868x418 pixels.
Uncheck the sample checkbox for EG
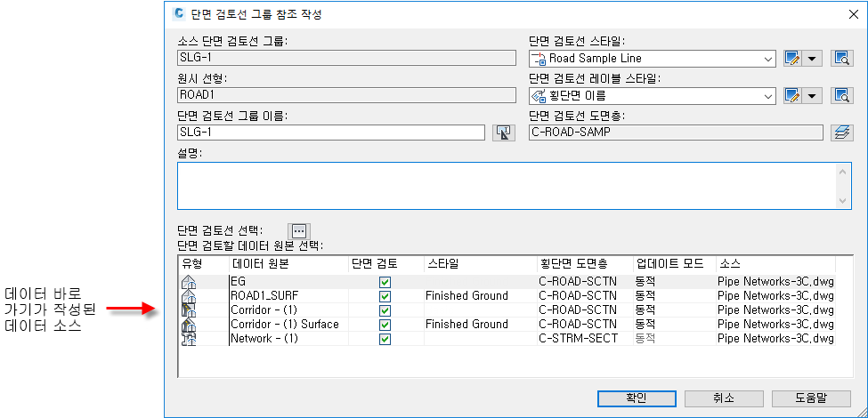pyautogui.click(x=385, y=282)
